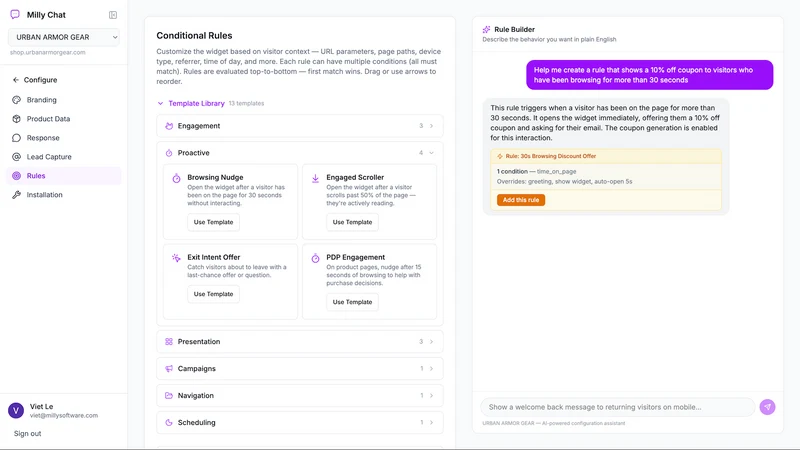
Task: Open the Response settings page
Action: (64, 138)
